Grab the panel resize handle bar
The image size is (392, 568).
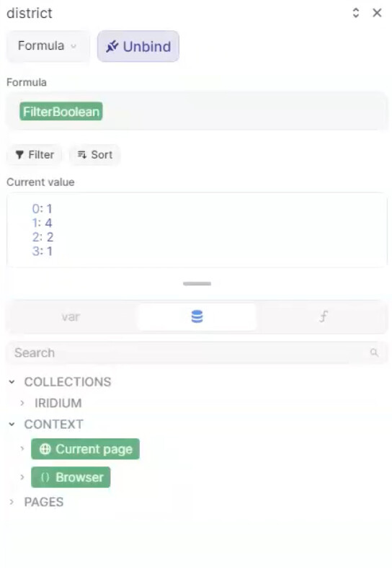click(x=197, y=283)
